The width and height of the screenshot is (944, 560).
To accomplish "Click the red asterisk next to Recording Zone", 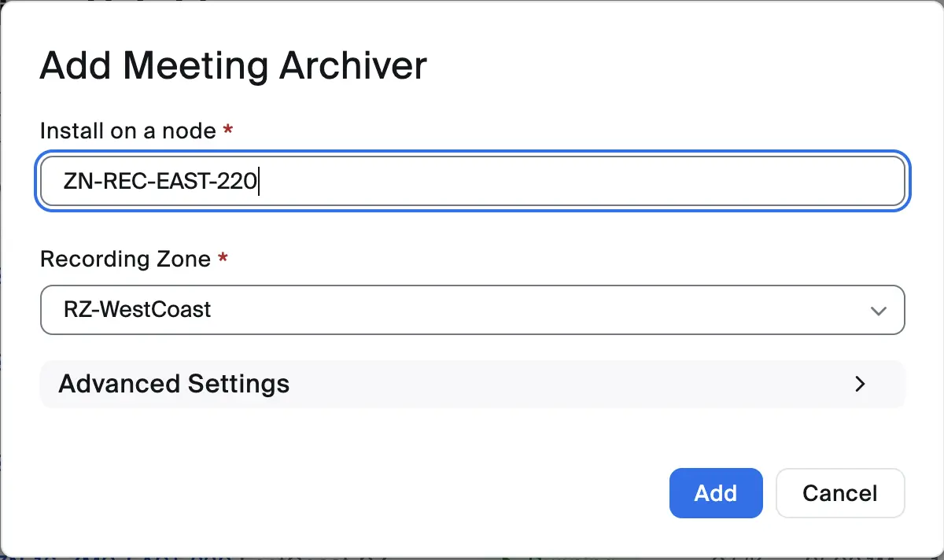I will click(x=223, y=258).
